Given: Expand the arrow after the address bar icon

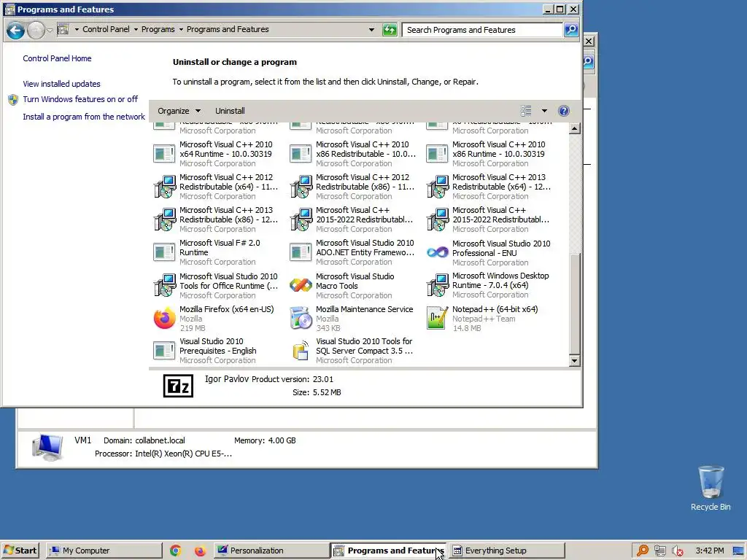Looking at the screenshot, I should tap(77, 29).
